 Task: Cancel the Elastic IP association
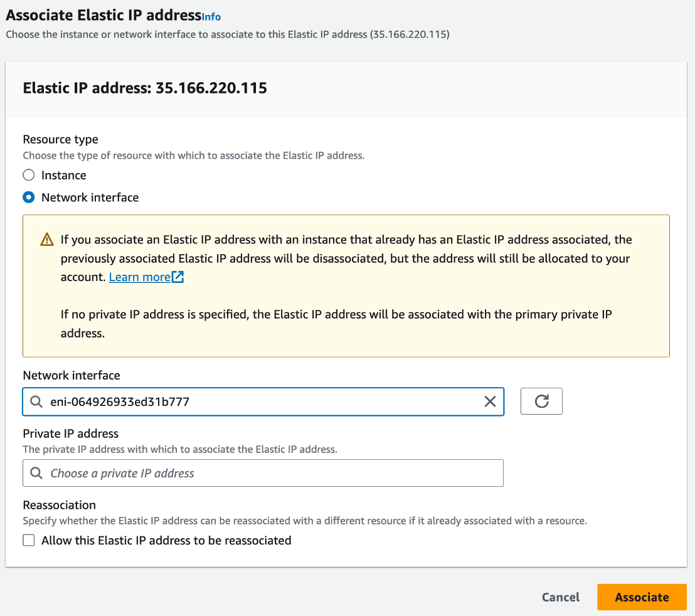click(x=560, y=597)
